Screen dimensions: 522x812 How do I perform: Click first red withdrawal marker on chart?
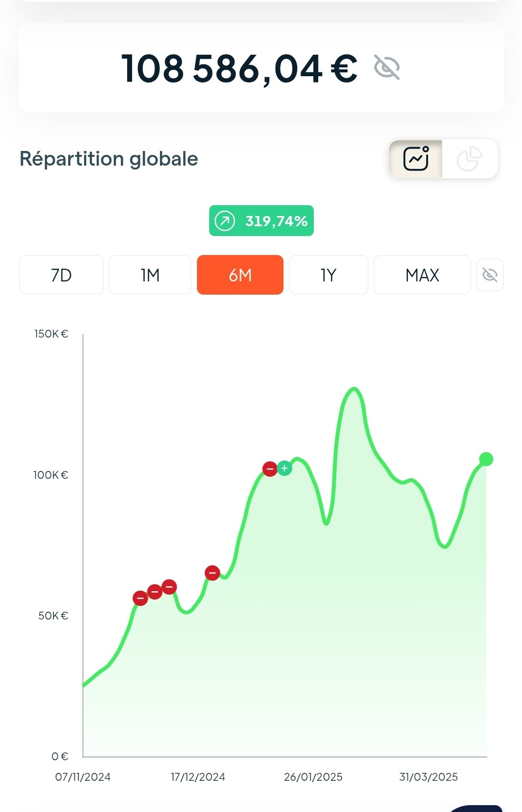140,598
